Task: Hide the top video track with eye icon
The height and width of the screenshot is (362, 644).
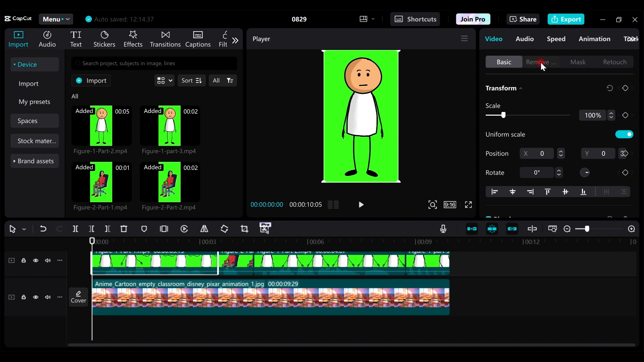Action: pos(36,260)
